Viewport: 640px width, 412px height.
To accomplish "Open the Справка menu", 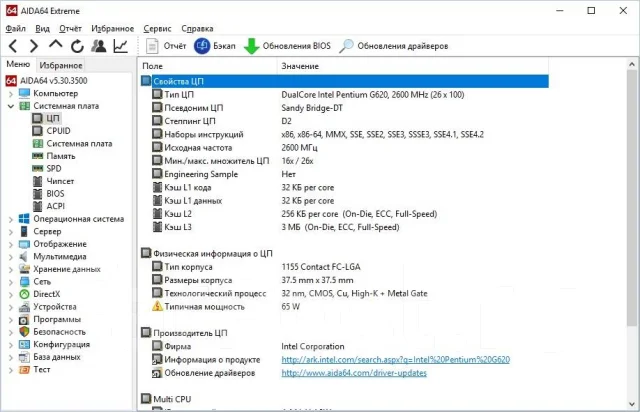I will pos(197,29).
